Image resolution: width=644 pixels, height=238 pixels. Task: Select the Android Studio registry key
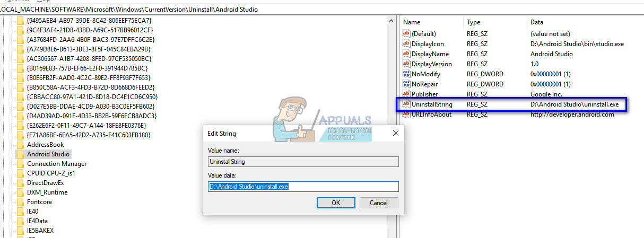point(48,154)
